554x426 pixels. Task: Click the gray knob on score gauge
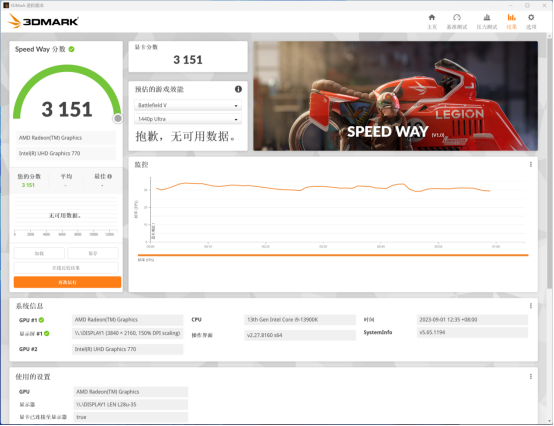[118, 119]
